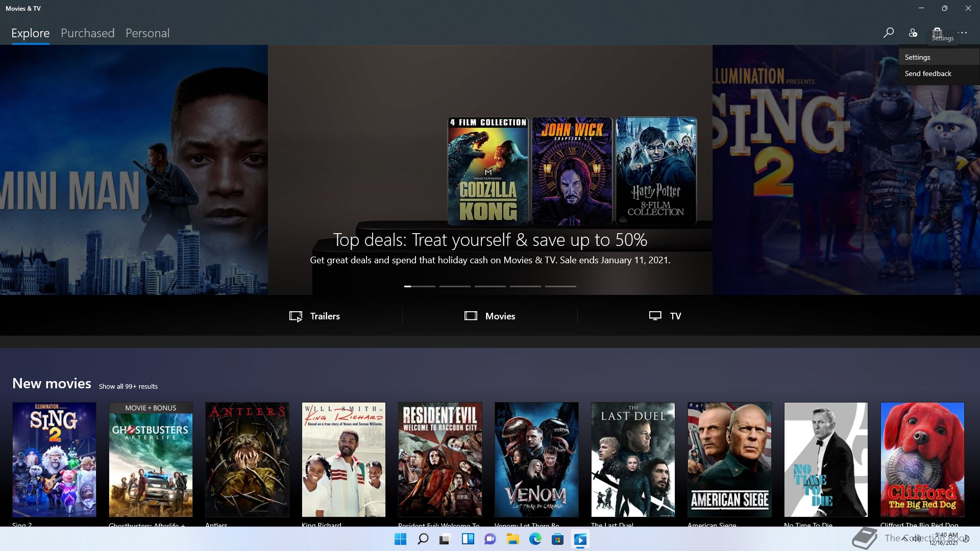This screenshot has width=980, height=551.
Task: Open the American Siege poster
Action: point(729,460)
